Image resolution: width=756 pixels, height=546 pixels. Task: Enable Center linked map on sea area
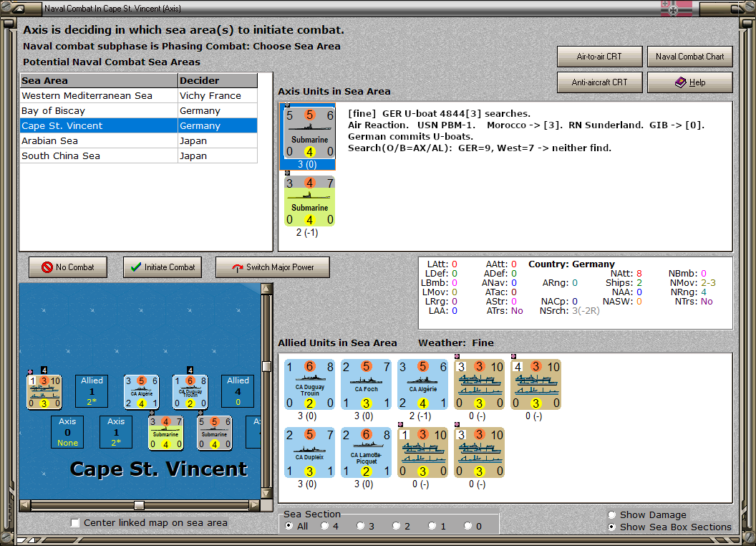pos(75,523)
